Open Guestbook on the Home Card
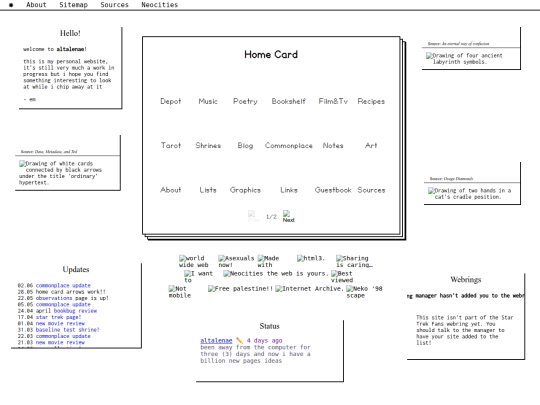The height and width of the screenshot is (405, 540). click(333, 190)
